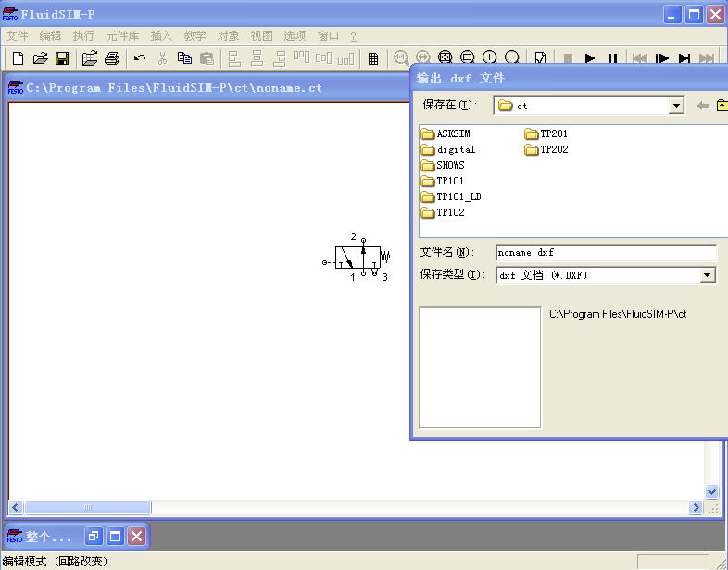The height and width of the screenshot is (570, 728).
Task: Click the horizontal scrollbar thumb
Action: tap(88, 507)
